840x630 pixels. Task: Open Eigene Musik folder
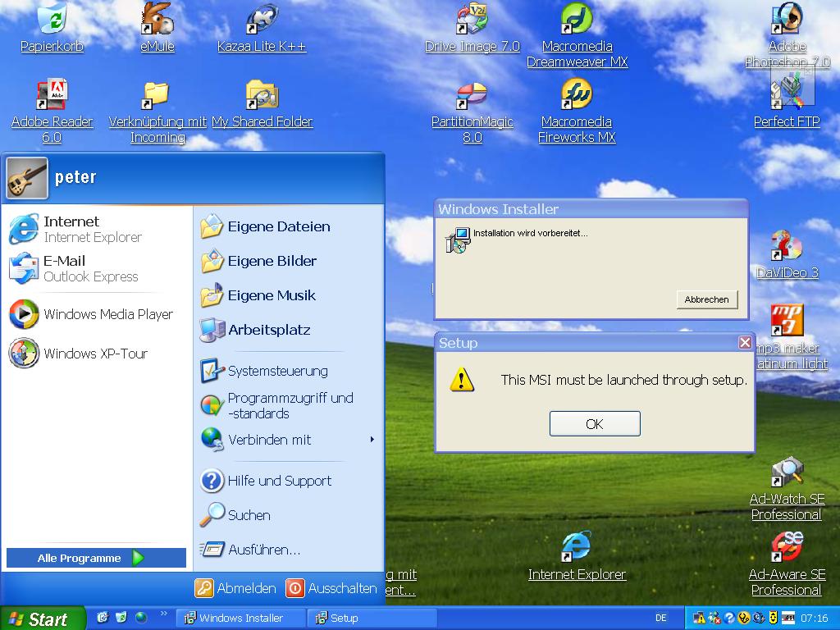[x=288, y=295]
